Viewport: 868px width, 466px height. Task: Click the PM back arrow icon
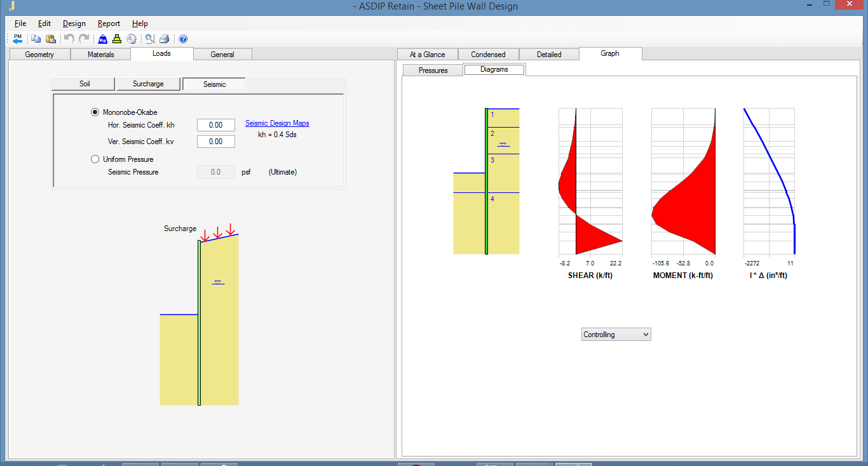(18, 39)
